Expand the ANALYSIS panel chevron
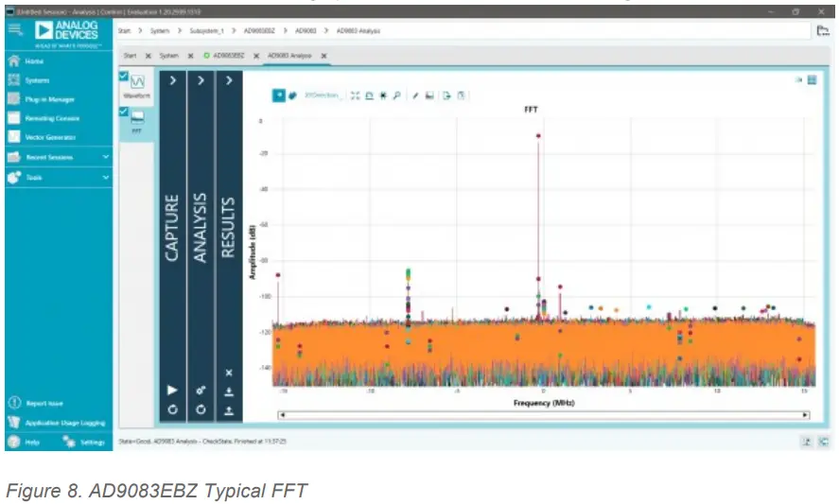Viewport: 839px width, 504px height. click(x=201, y=80)
